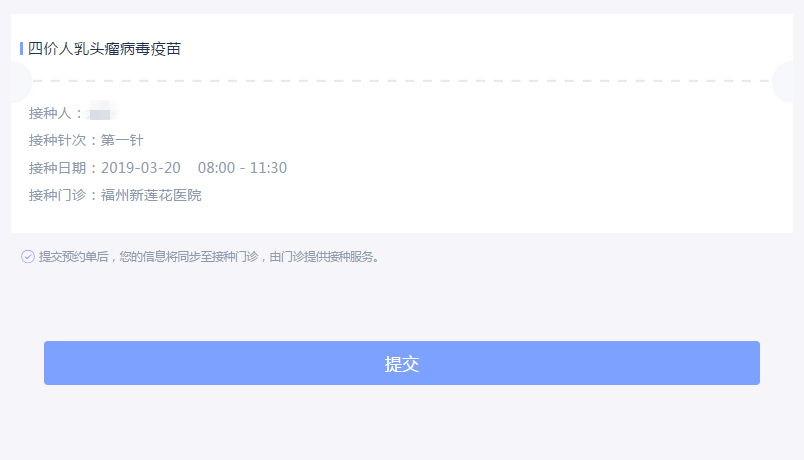This screenshot has width=804, height=460.
Task: Click the left semicircle notch of the card
Action: coord(15,81)
